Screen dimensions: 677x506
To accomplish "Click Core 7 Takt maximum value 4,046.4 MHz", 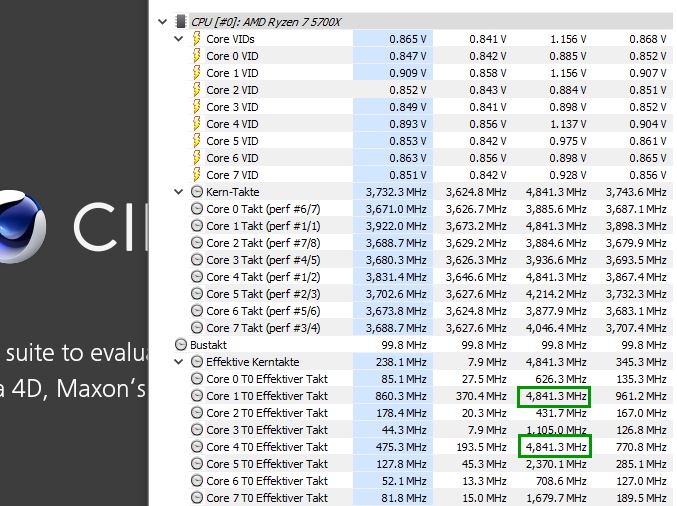I will (556, 328).
